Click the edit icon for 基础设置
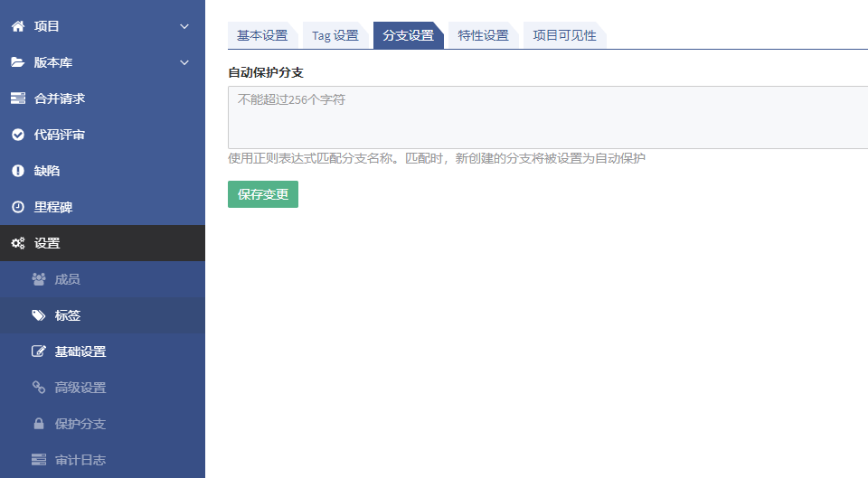The width and height of the screenshot is (868, 478). [39, 351]
